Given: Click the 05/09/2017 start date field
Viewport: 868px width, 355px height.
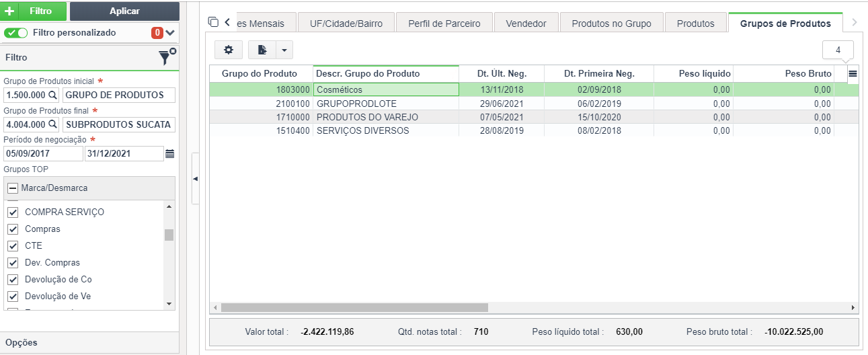Looking at the screenshot, I should [x=43, y=154].
